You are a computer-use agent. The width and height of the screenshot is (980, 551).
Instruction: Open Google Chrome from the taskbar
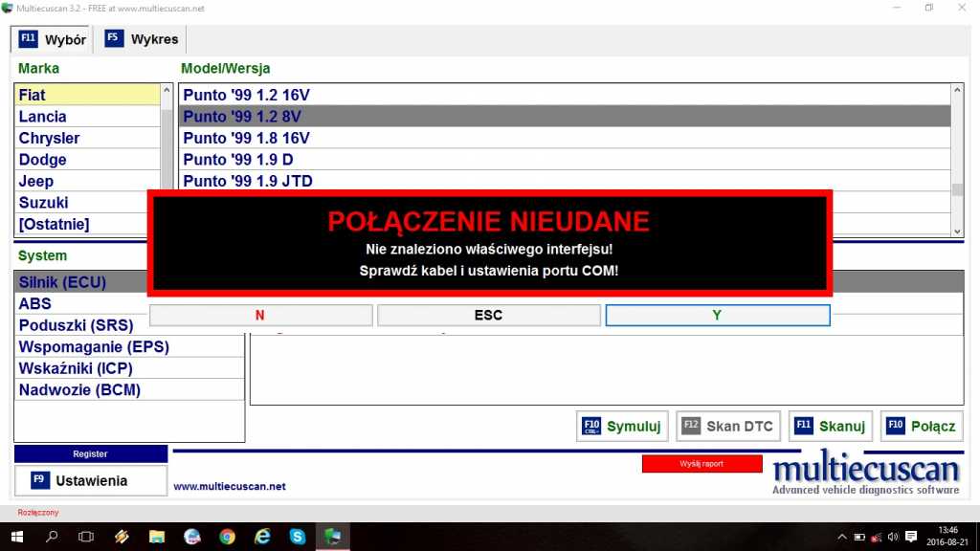[x=227, y=537]
